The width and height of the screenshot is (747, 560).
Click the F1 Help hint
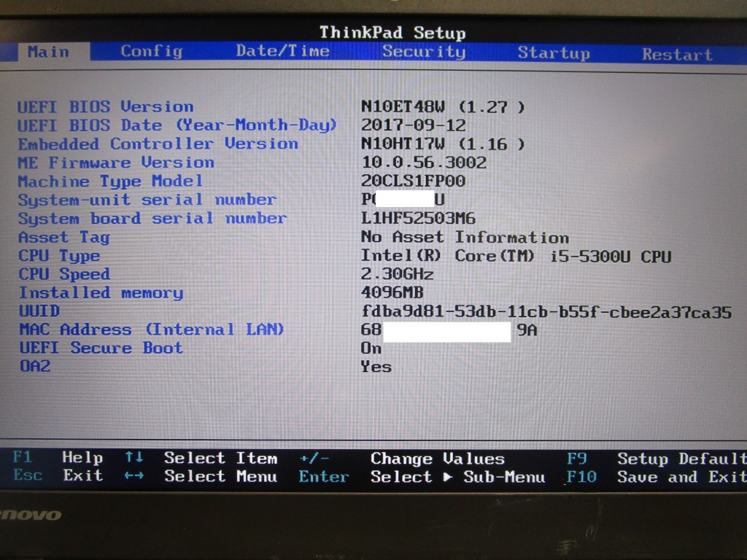click(x=57, y=458)
